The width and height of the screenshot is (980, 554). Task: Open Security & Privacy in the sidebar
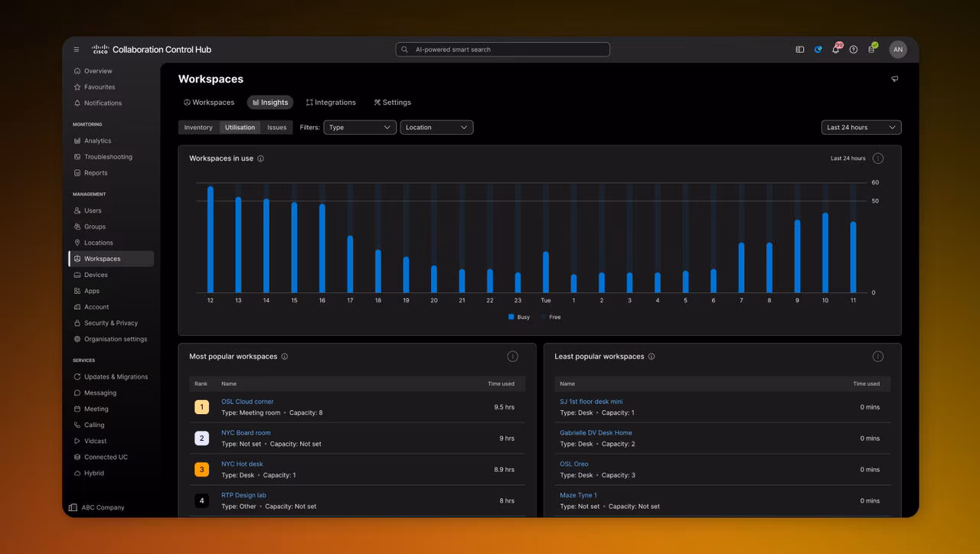(112, 323)
